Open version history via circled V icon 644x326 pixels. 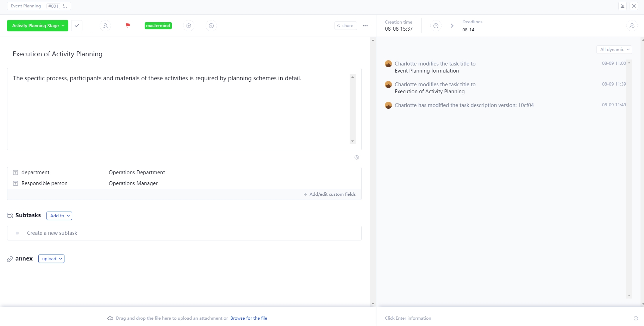pos(211,25)
